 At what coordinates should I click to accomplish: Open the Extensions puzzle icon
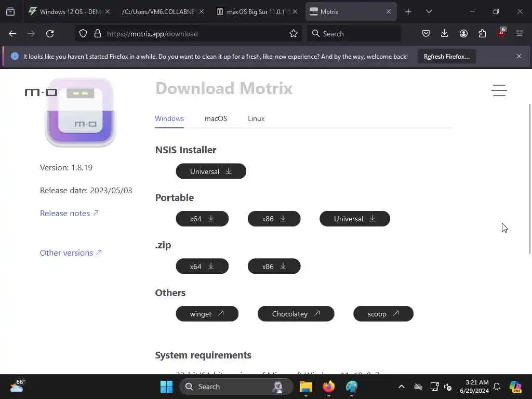(x=482, y=34)
